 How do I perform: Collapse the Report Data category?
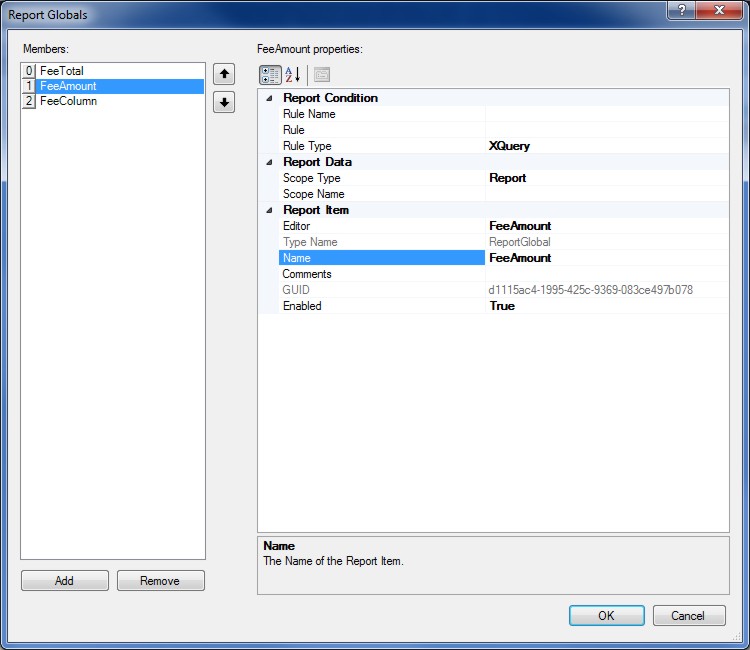point(268,162)
